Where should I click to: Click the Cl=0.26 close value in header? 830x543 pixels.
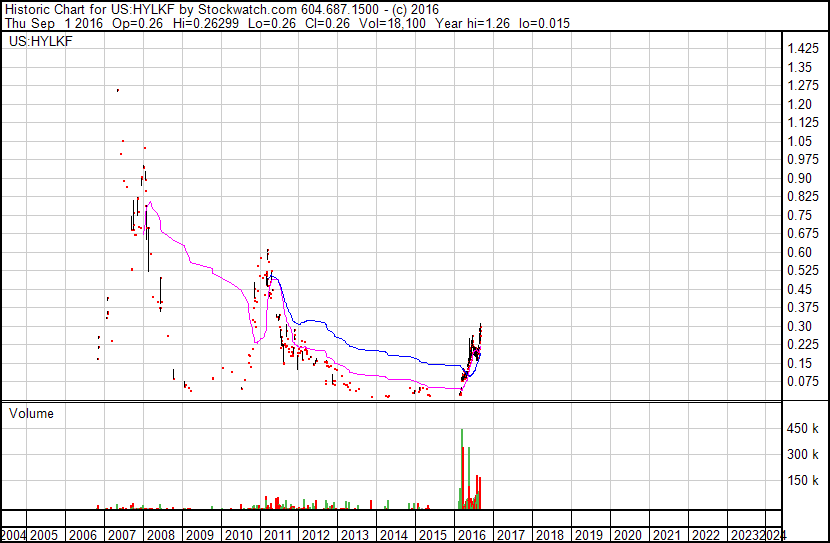point(328,23)
